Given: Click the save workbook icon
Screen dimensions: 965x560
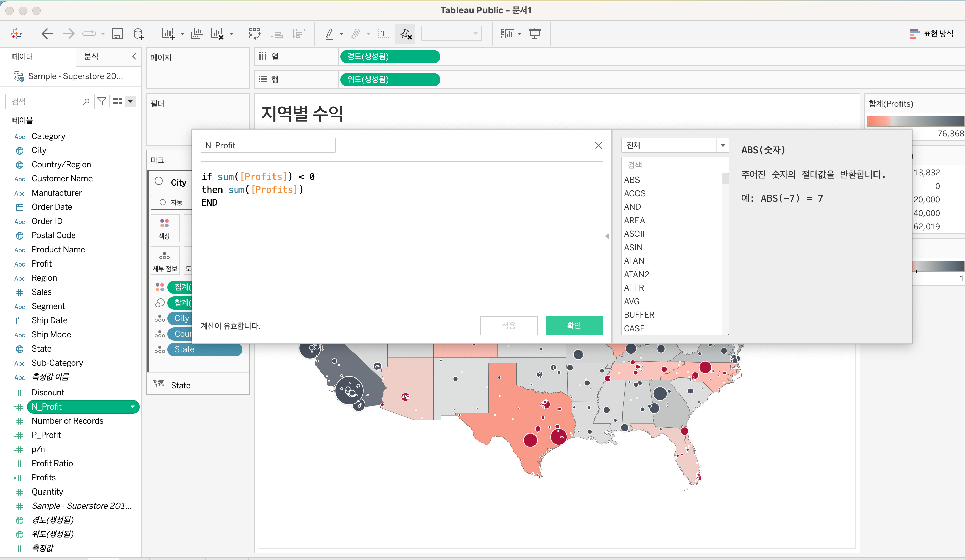Looking at the screenshot, I should [x=117, y=34].
